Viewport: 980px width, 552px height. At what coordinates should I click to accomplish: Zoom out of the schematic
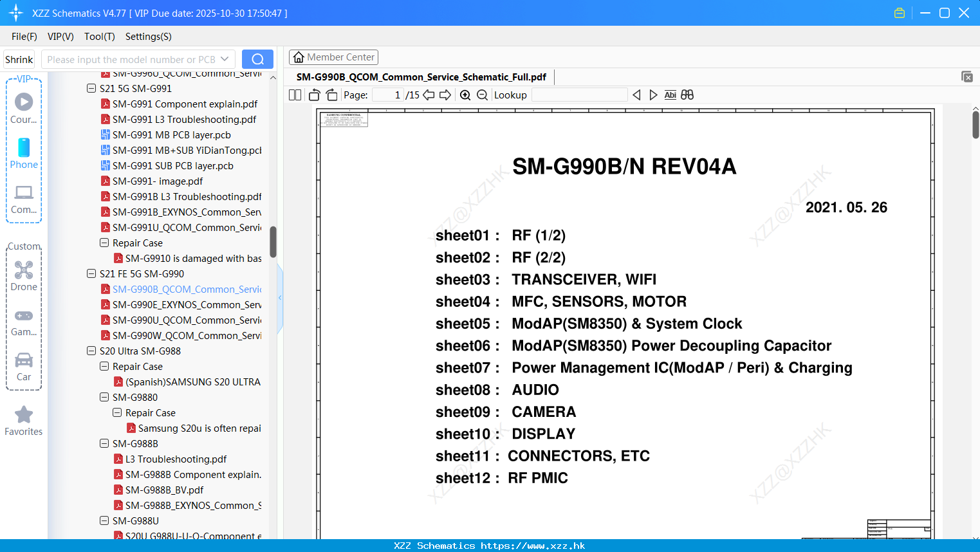coord(482,95)
